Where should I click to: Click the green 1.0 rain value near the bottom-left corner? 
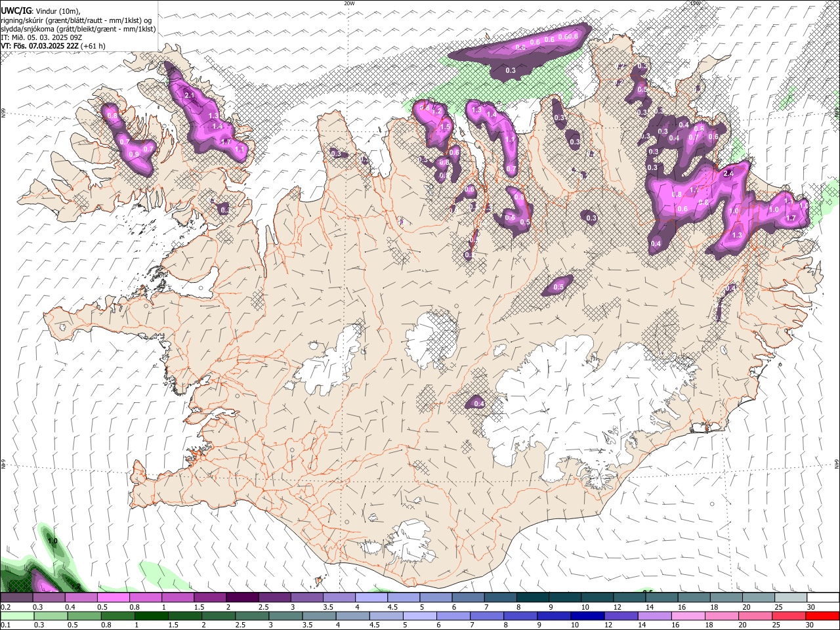[x=52, y=541]
